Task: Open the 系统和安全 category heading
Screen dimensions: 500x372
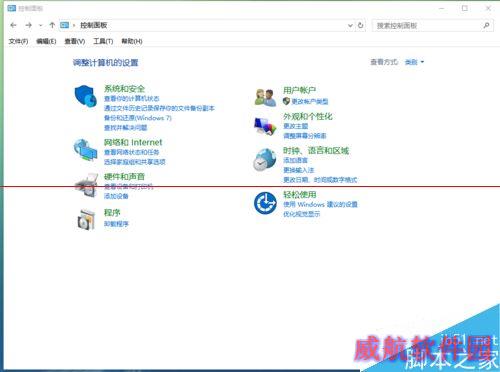Action: [124, 89]
